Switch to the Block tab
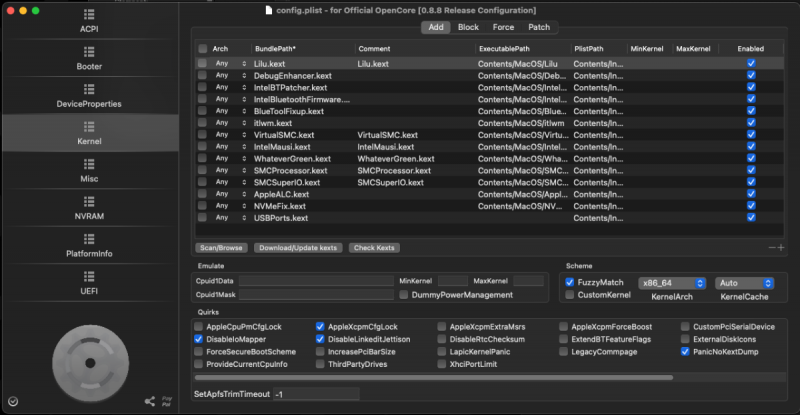 click(468, 27)
